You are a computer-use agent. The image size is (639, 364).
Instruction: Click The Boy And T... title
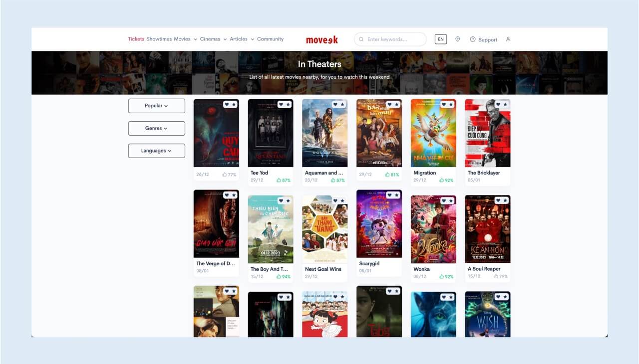point(269,269)
